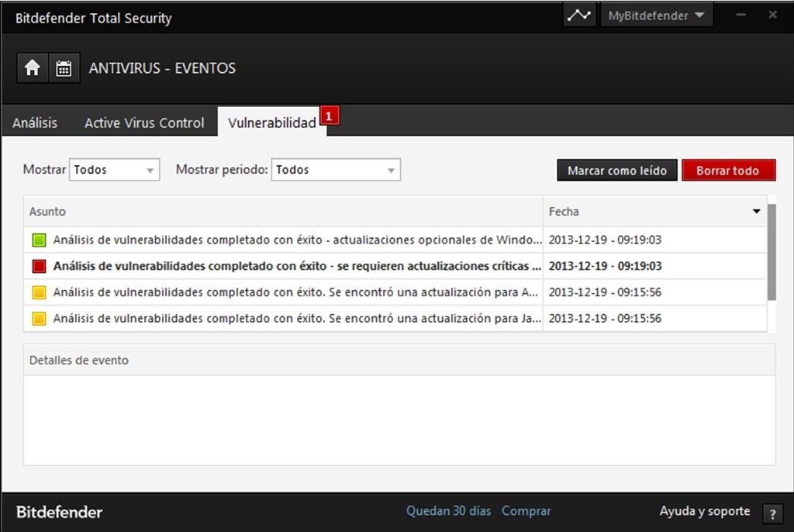794x532 pixels.
Task: Click the red notification badge on Vulnerabilidad
Action: pos(329,116)
